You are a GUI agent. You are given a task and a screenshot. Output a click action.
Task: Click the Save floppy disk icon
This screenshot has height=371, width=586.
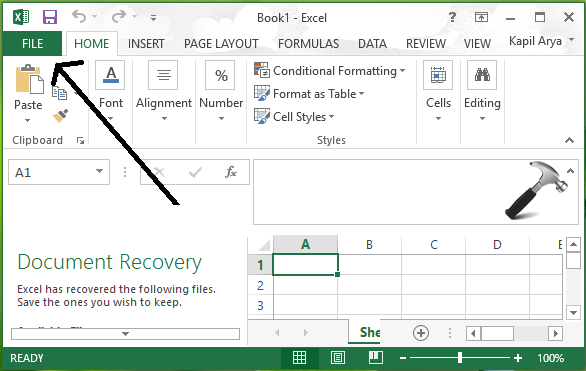click(x=50, y=17)
